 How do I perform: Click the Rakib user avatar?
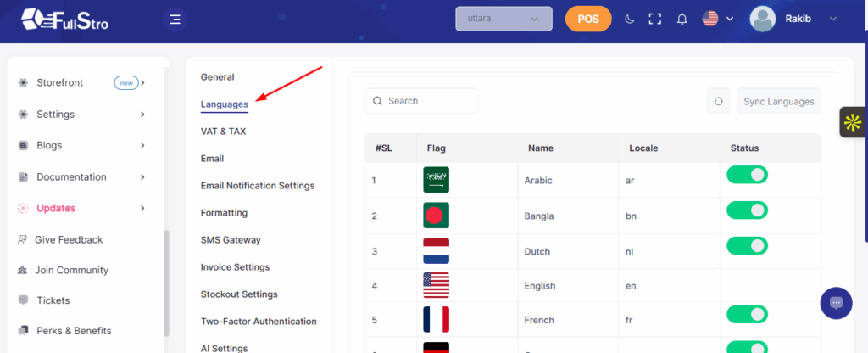[x=763, y=19]
